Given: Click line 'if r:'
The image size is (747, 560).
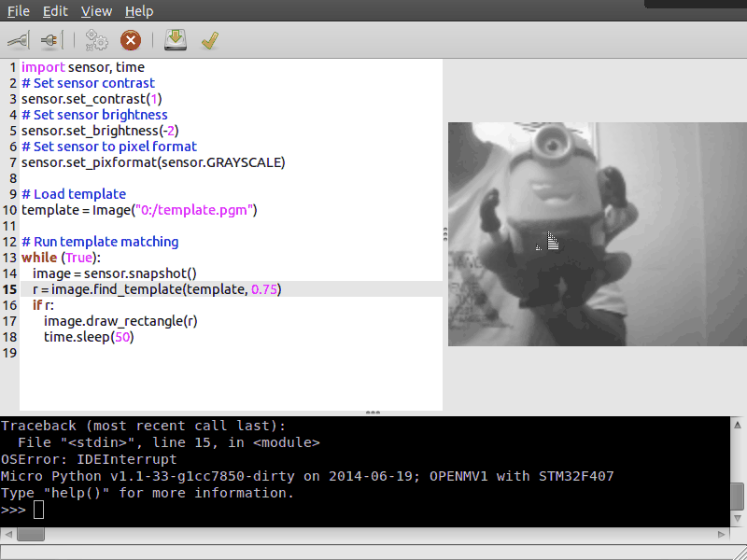Looking at the screenshot, I should pos(43,305).
